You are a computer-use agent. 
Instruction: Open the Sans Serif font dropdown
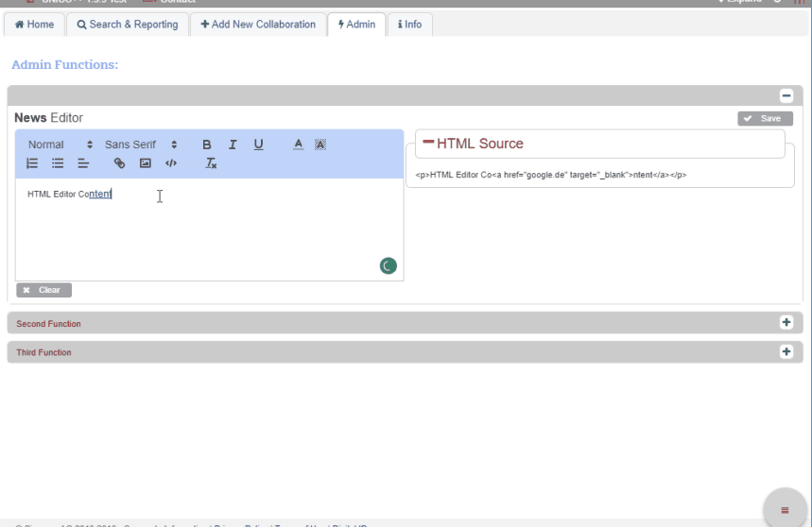[x=141, y=144]
